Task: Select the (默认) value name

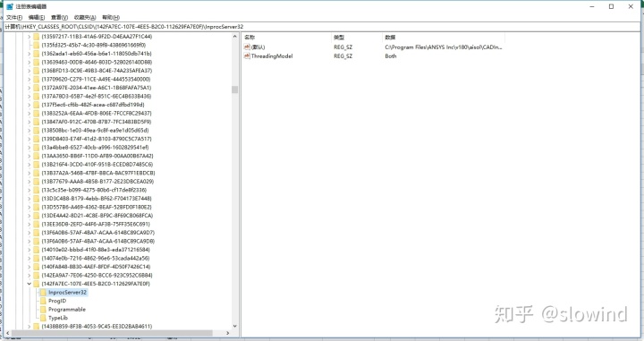Action: pos(258,47)
